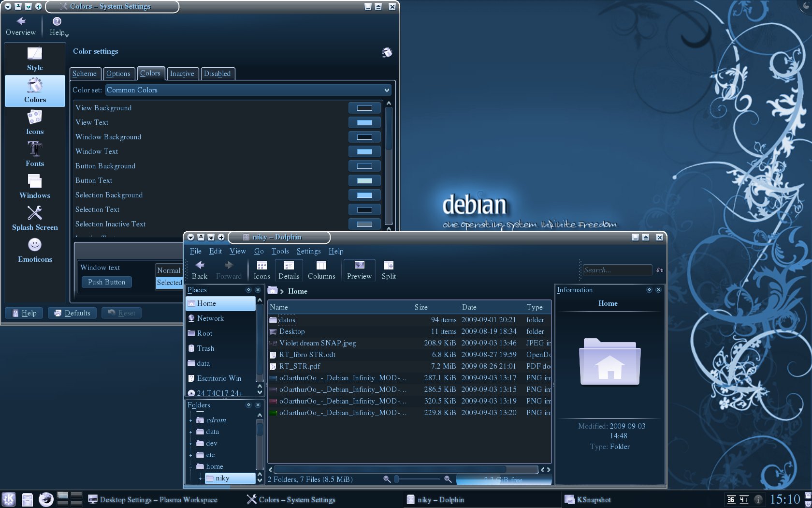Pick the View Background color swatch
Screen dimensions: 812x508
[364, 108]
